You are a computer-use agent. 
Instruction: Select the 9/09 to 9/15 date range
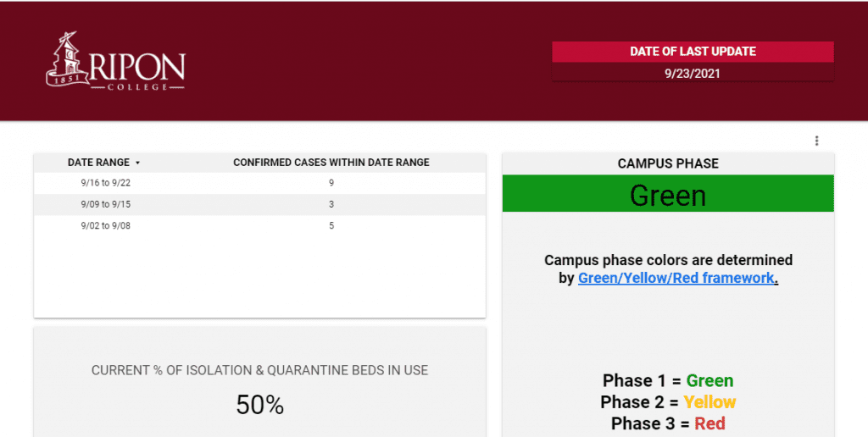pyautogui.click(x=106, y=204)
